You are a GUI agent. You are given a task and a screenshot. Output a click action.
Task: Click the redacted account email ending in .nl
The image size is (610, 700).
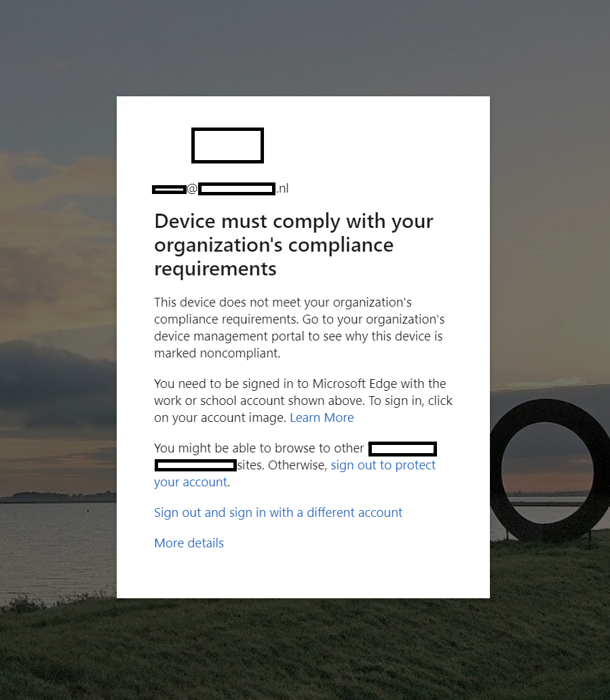(x=221, y=189)
